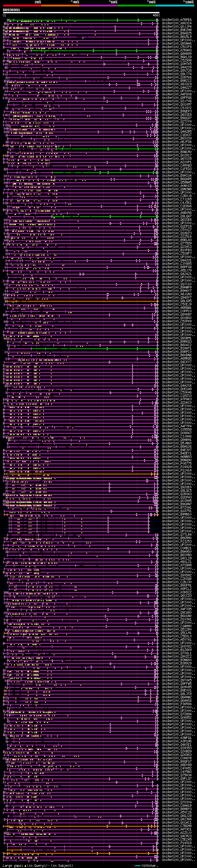Image resolution: width=197 pixels, height=868 pixels.
Task: Click the UniRef100_Q4A2B5 label
Action: tap(176, 132)
